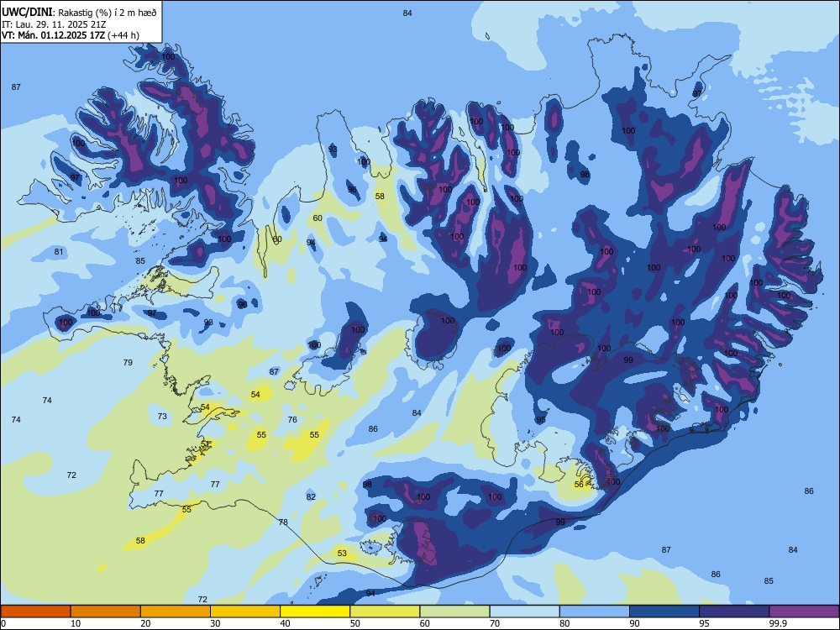Screen dimensions: 840x630
Task: Click the '53' humidity value on the map
Action: click(x=342, y=553)
